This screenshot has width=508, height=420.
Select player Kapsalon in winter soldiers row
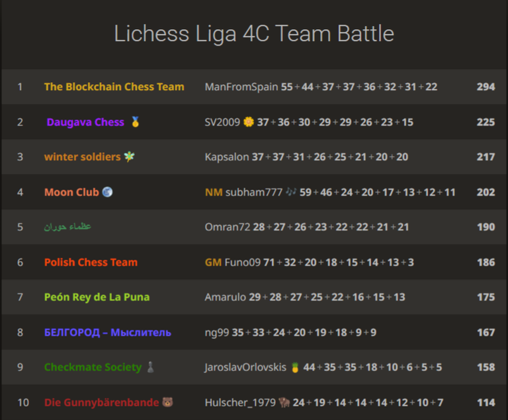coord(227,157)
